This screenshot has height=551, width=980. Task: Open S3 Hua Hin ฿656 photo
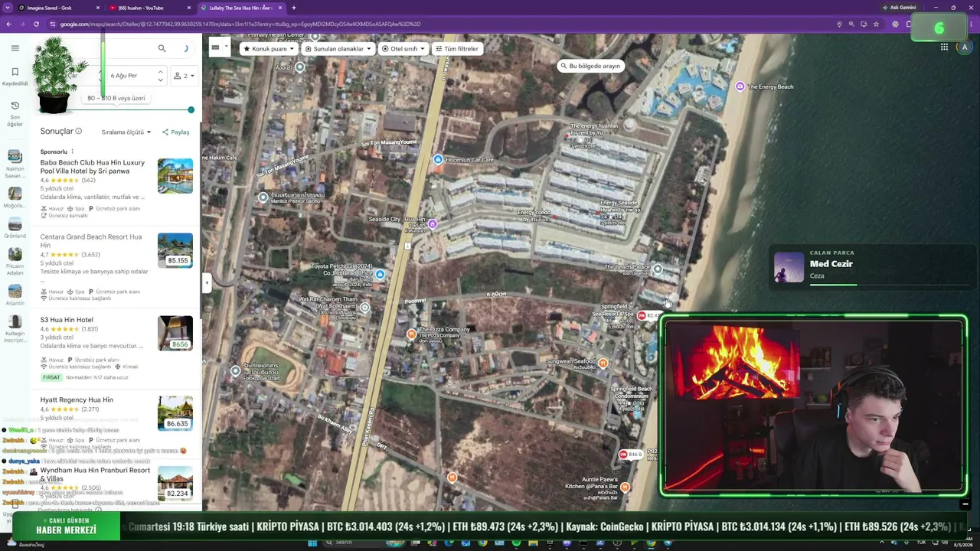point(175,333)
